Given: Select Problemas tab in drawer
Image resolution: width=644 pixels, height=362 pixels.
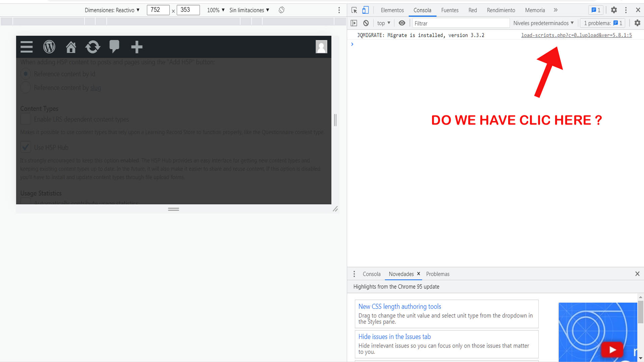Looking at the screenshot, I should coord(438,274).
